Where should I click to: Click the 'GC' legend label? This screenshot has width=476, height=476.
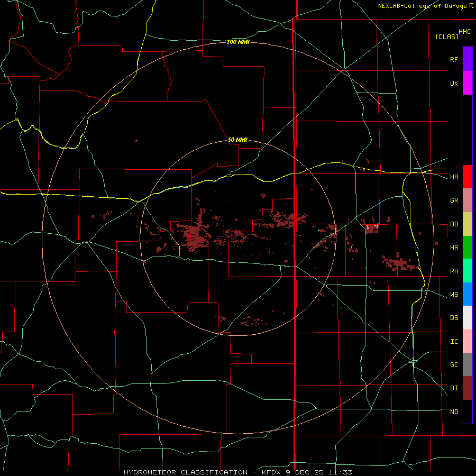point(454,365)
